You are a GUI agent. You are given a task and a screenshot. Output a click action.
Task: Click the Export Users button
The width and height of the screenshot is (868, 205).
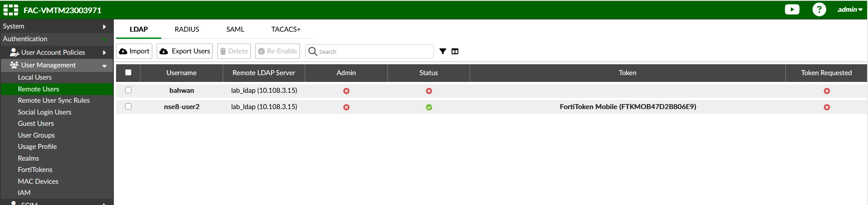pos(185,51)
